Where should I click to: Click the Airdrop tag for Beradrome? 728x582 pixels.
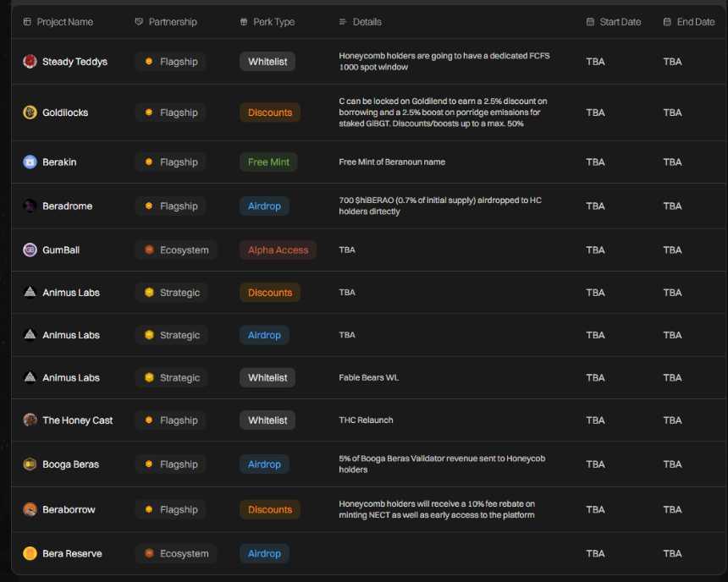coord(264,206)
